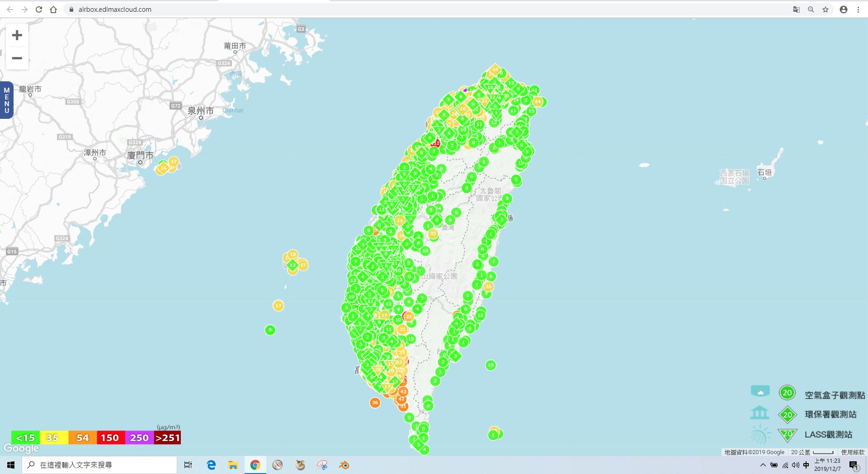Open Chrome three-dot menu
The height and width of the screenshot is (474, 868).
tap(858, 9)
